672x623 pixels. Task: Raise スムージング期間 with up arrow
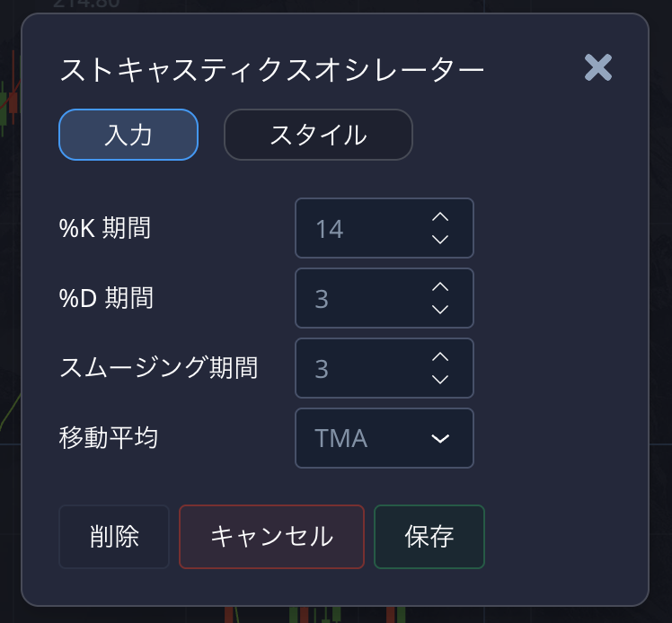[x=439, y=357]
